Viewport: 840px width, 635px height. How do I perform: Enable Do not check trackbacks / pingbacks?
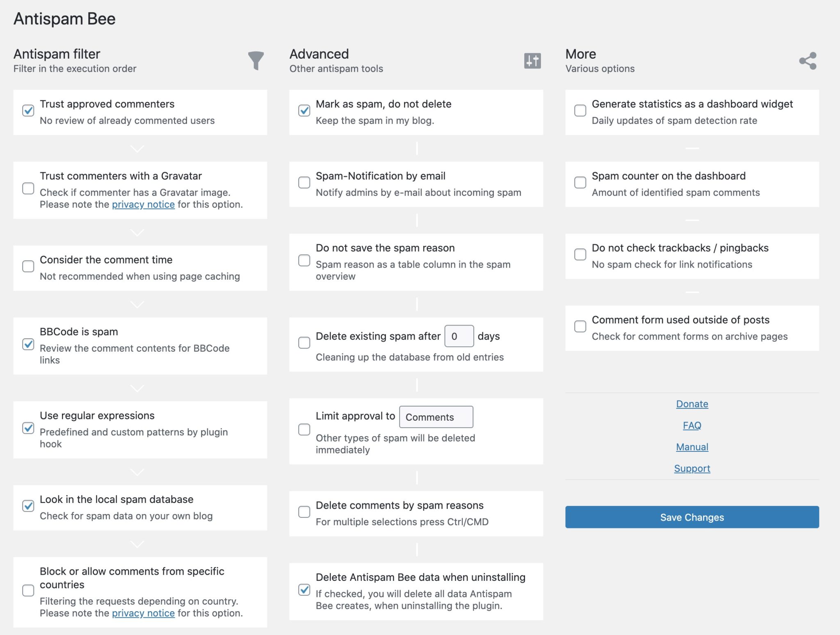coord(580,255)
